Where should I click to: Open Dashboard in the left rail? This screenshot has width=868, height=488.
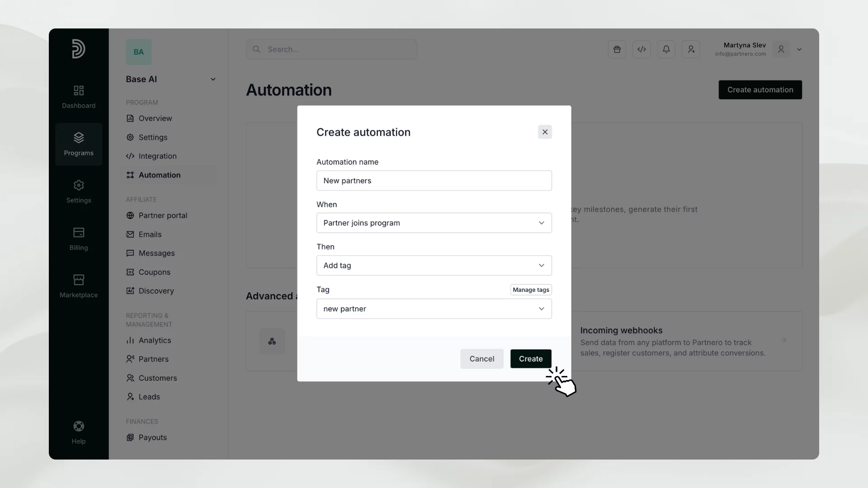click(79, 97)
